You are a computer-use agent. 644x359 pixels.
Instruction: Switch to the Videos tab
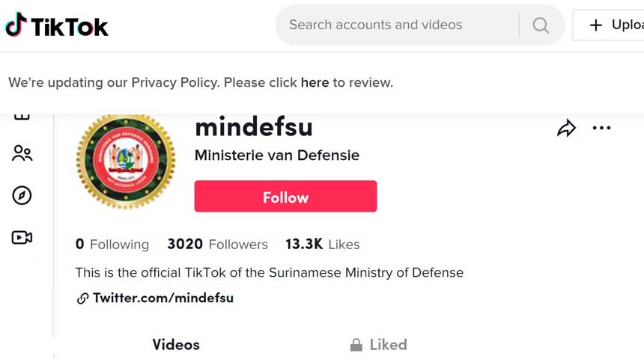[x=176, y=345]
